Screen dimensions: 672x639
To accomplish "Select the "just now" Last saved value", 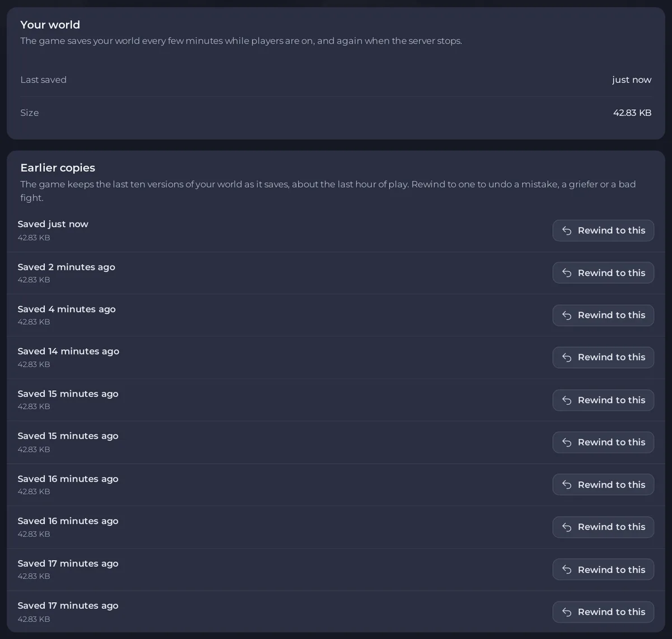I will click(632, 80).
